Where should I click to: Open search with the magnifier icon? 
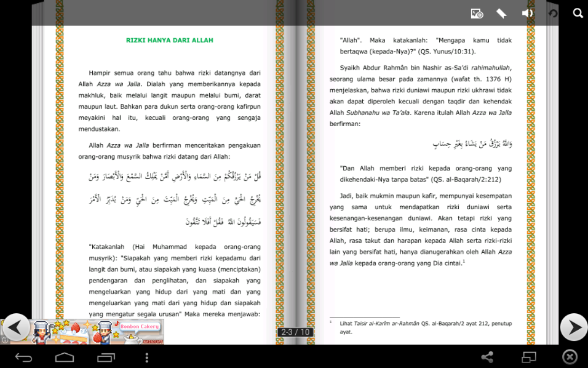click(x=578, y=13)
